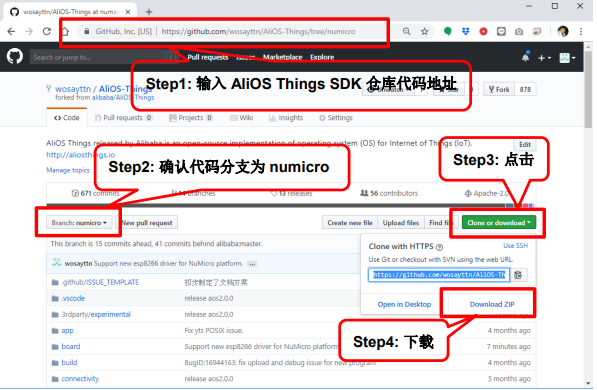View the 671 commits link
597x390 pixels.
click(96, 193)
